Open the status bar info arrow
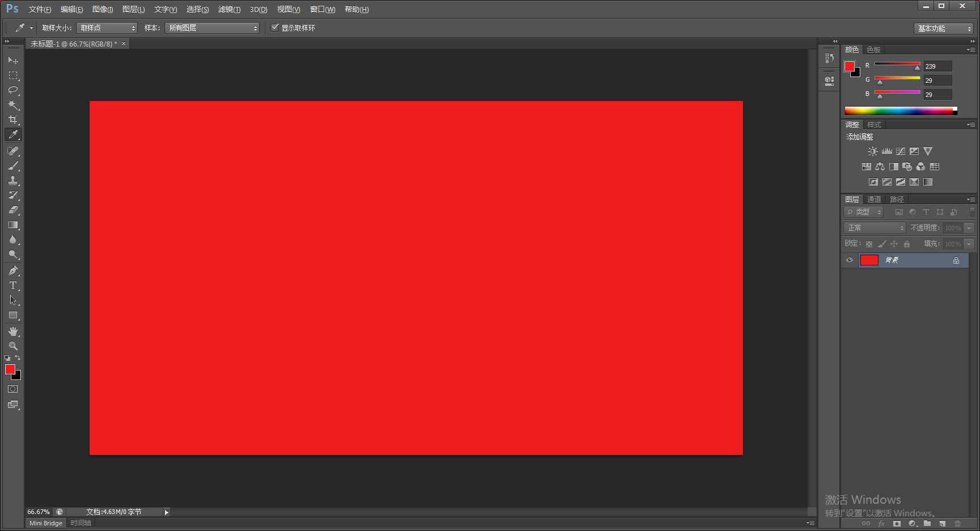 [166, 512]
